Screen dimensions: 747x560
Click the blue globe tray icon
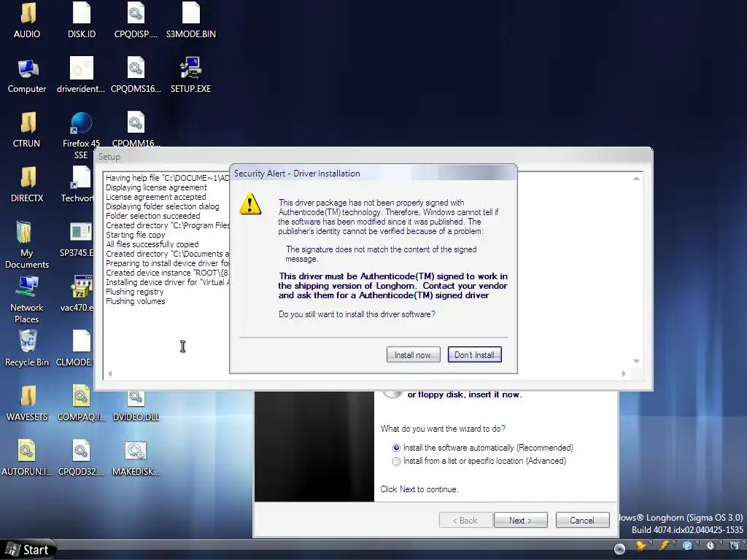(687, 545)
